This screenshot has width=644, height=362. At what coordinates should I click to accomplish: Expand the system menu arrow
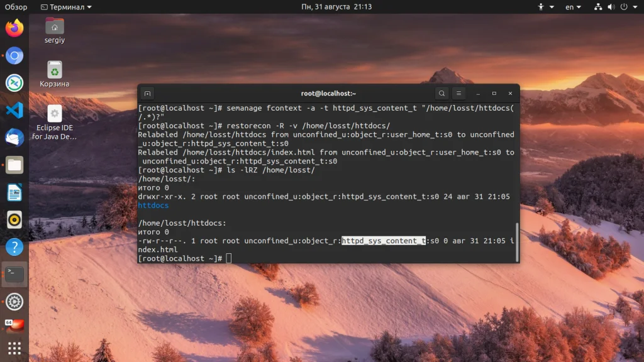(635, 7)
